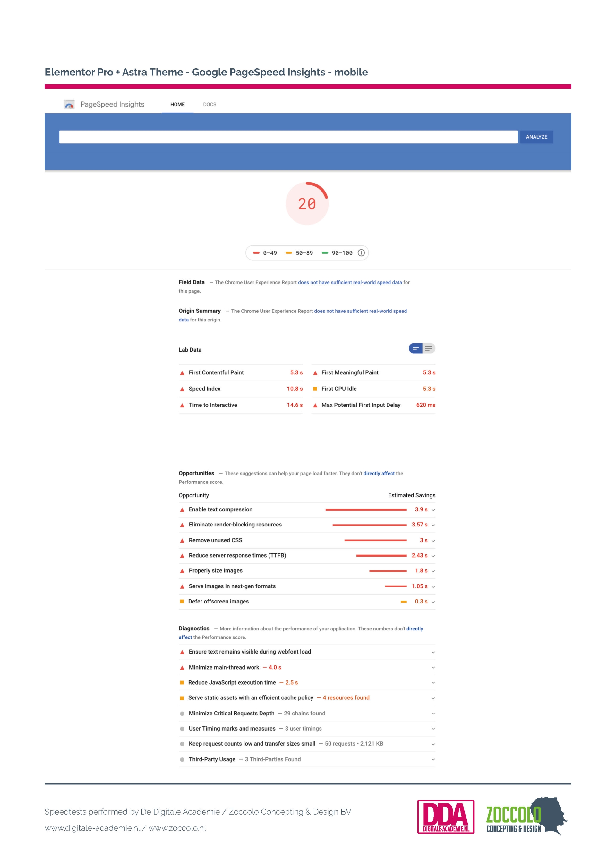Click First Contentful Paint red triangle icon
The height and width of the screenshot is (864, 616).
click(x=182, y=373)
